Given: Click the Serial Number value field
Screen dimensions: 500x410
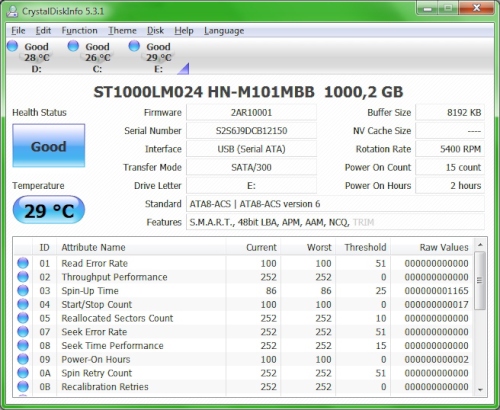Looking at the screenshot, I should coord(251,131).
